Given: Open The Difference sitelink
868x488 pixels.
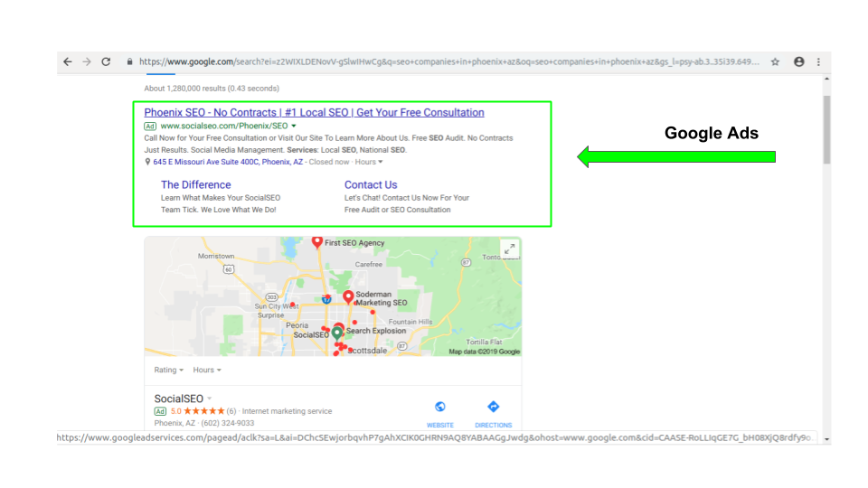Looking at the screenshot, I should (196, 184).
